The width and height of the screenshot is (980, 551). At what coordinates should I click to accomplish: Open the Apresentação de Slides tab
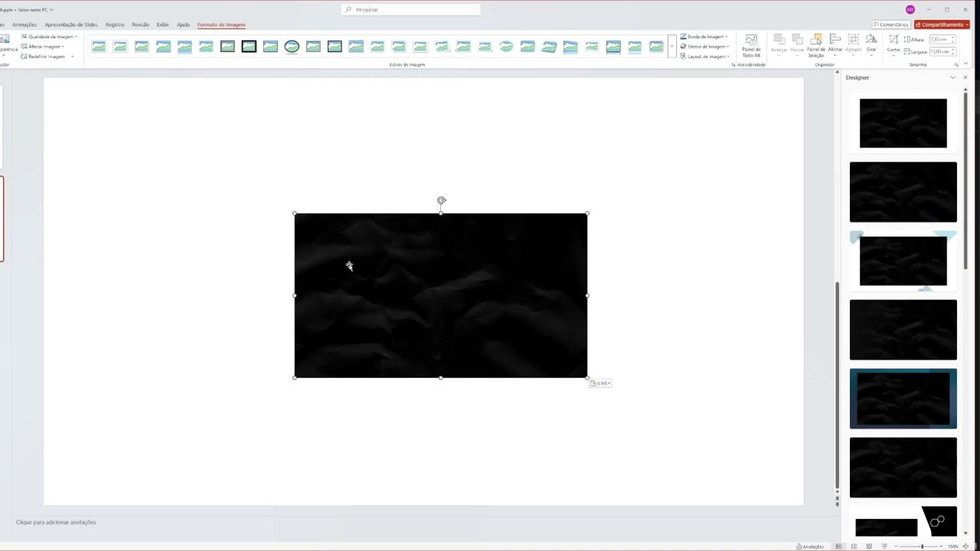coord(71,24)
